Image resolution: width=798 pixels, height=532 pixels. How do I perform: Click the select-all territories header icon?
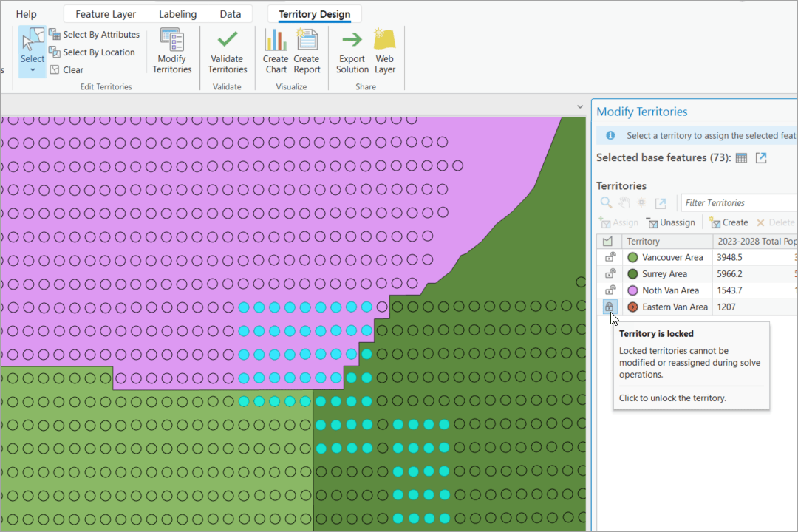point(607,242)
